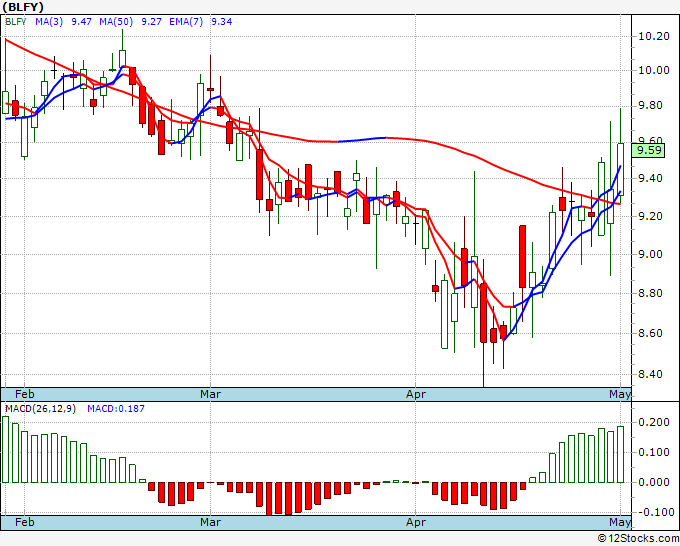Click the 8.40 price axis label
The width and height of the screenshot is (680, 546).
(x=650, y=374)
